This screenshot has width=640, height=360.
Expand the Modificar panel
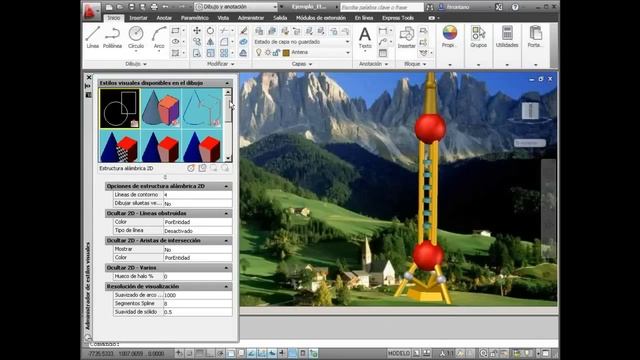point(220,64)
